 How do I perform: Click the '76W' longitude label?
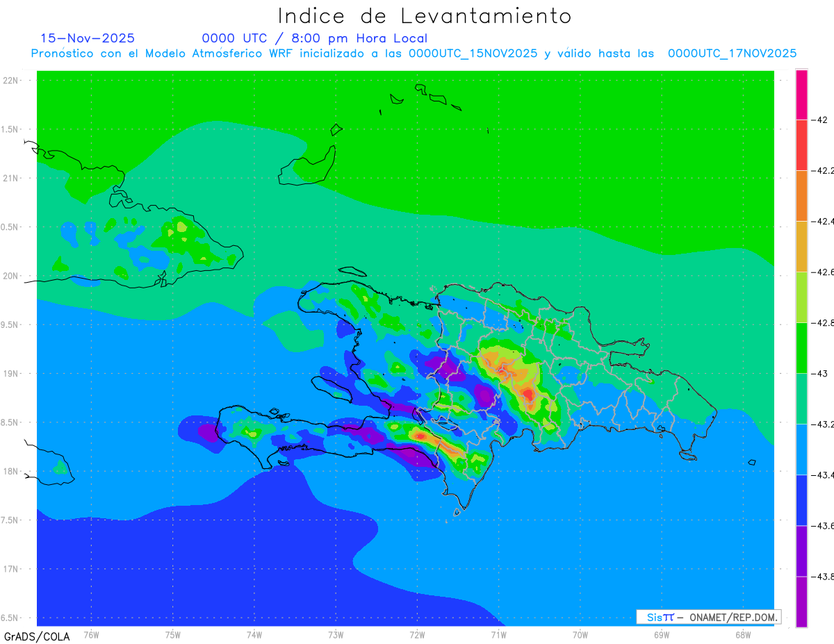pos(91,635)
